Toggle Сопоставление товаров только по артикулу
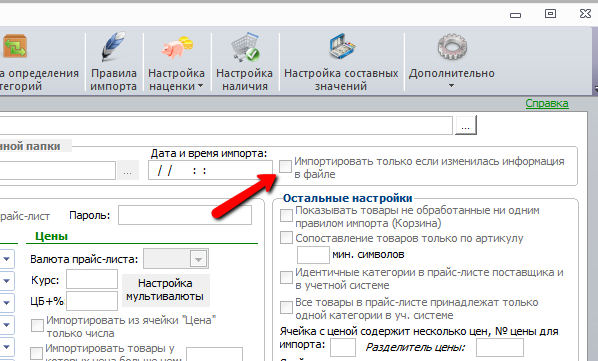This screenshot has height=361, width=598. 286,237
